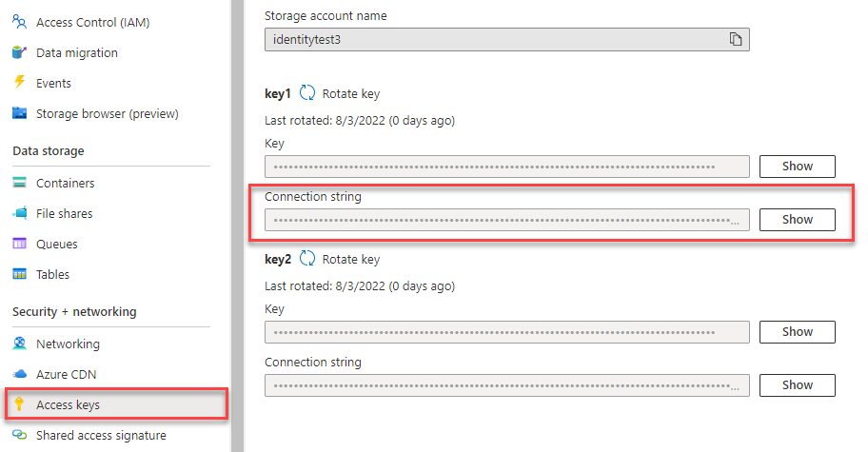
Task: Click the rotate icon next to key1
Action: tap(307, 93)
